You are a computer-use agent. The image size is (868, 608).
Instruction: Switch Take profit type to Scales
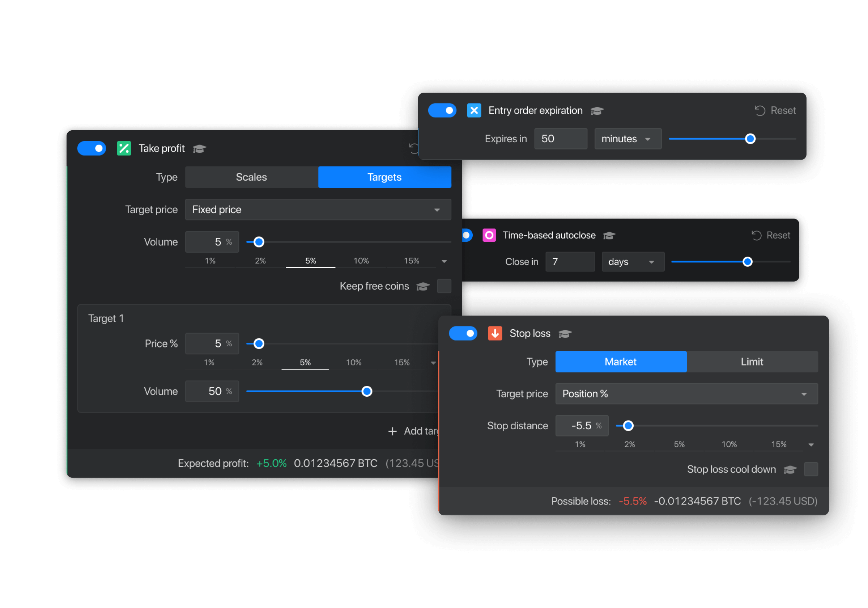tap(251, 177)
